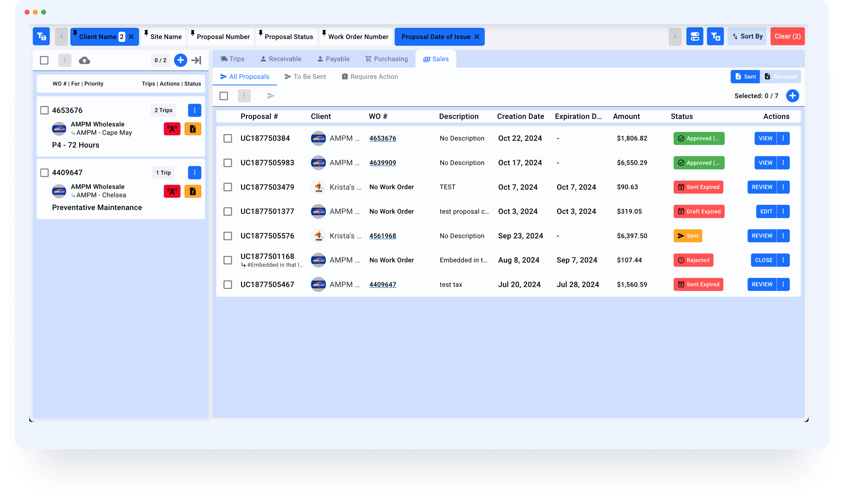The width and height of the screenshot is (844, 504).
Task: Open more actions menu for UC1877503479 row
Action: (783, 187)
